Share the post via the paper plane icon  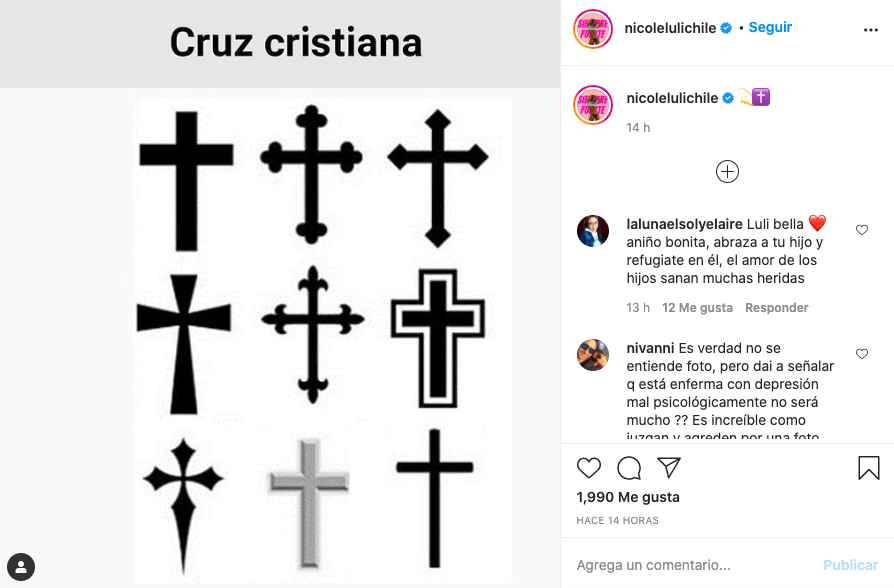668,468
